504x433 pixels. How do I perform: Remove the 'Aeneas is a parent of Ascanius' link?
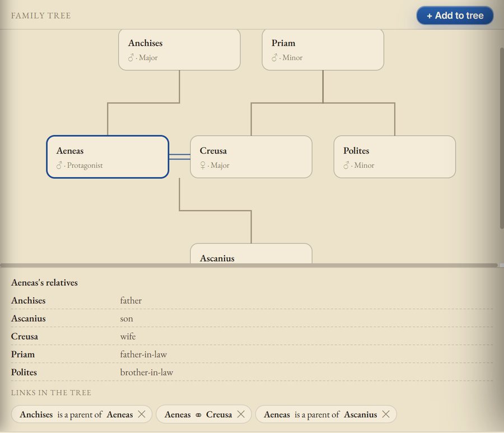(386, 414)
